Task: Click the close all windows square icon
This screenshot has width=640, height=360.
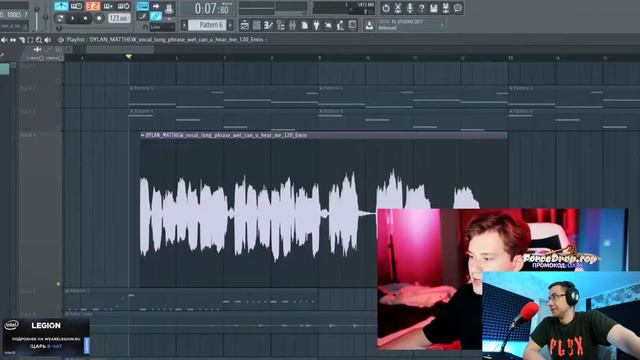Action: (352, 25)
